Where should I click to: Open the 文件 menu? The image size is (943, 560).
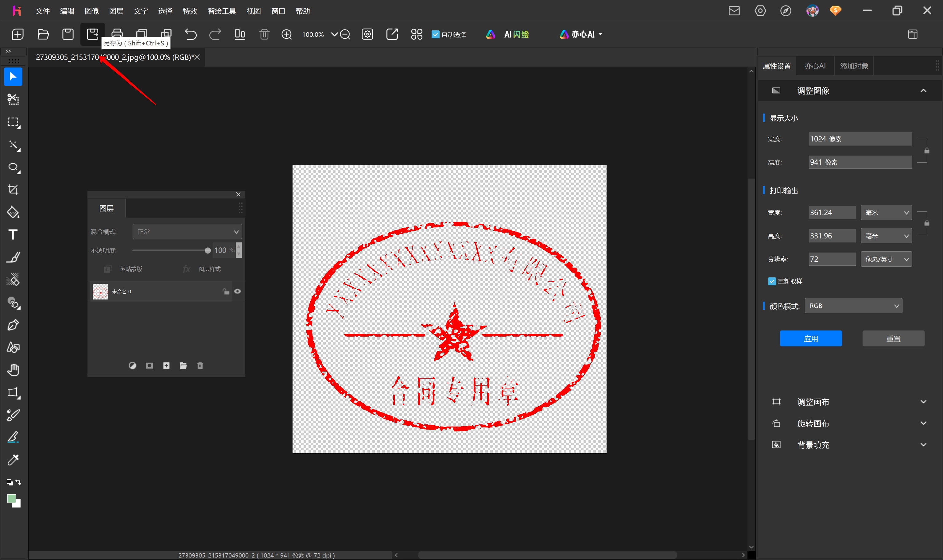(43, 11)
